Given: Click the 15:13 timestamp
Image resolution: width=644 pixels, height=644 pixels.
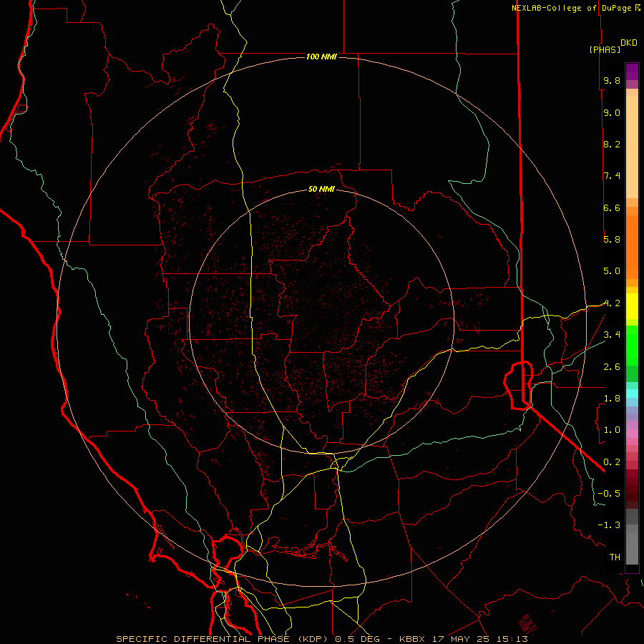Looking at the screenshot, I should pyautogui.click(x=511, y=639).
